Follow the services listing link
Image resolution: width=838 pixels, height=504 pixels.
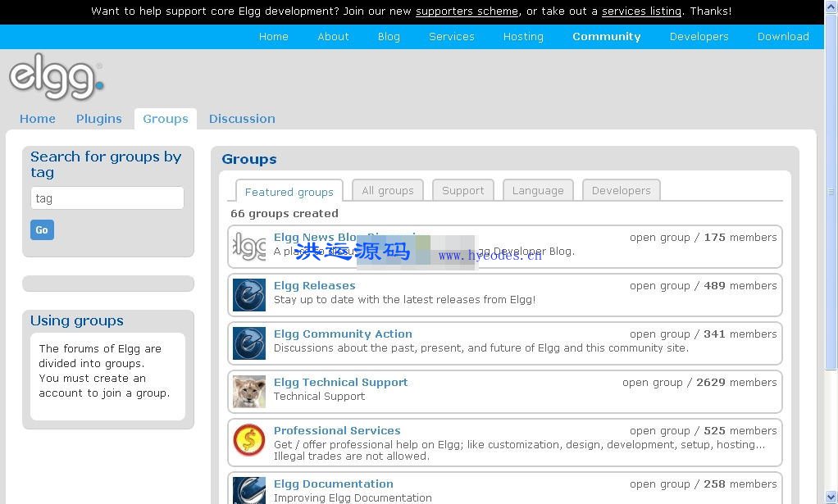click(641, 11)
